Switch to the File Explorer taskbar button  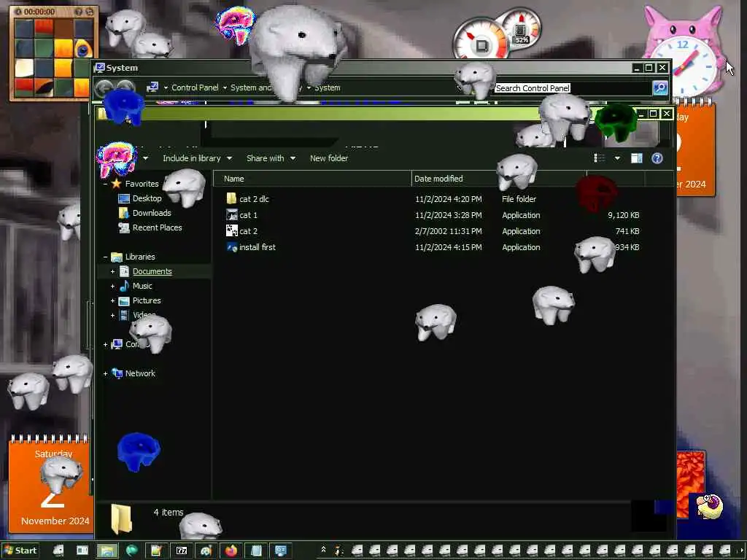pyautogui.click(x=107, y=551)
